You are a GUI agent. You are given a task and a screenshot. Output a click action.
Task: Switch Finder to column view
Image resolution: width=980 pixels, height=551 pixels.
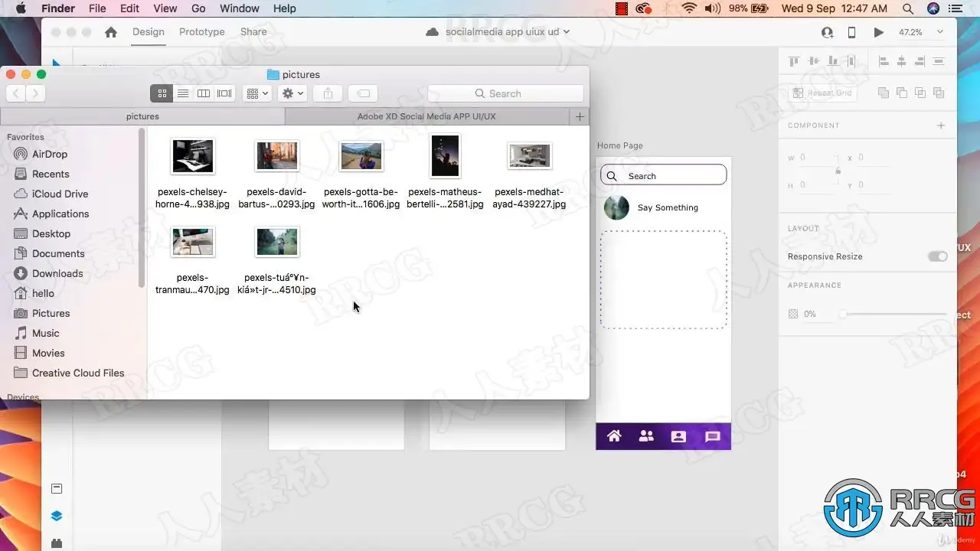tap(204, 93)
